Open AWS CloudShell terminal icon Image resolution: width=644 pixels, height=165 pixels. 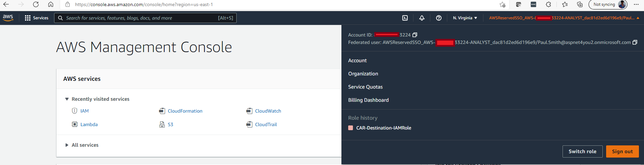click(405, 18)
